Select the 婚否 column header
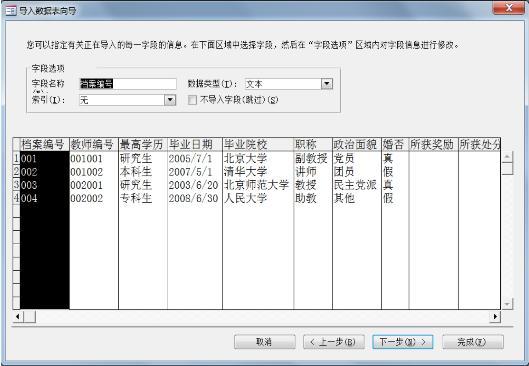This screenshot has width=529, height=366. (x=395, y=145)
